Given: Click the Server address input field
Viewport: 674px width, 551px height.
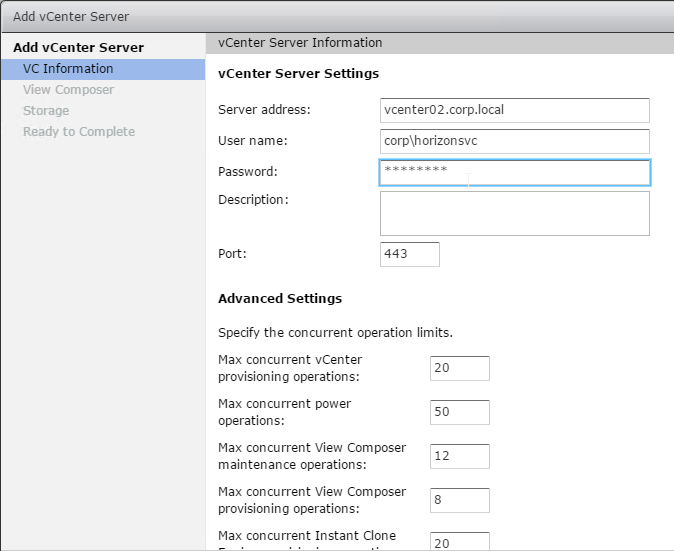Looking at the screenshot, I should 515,110.
